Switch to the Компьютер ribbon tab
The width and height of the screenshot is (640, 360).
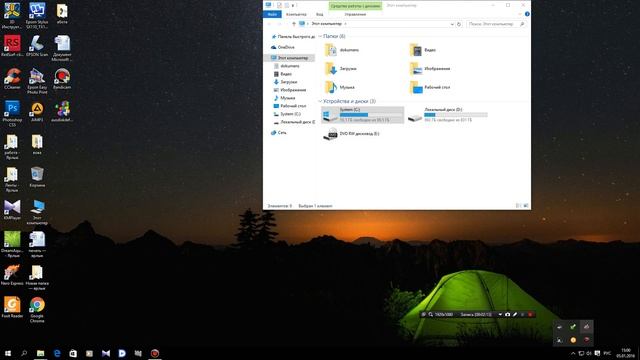[x=296, y=14]
